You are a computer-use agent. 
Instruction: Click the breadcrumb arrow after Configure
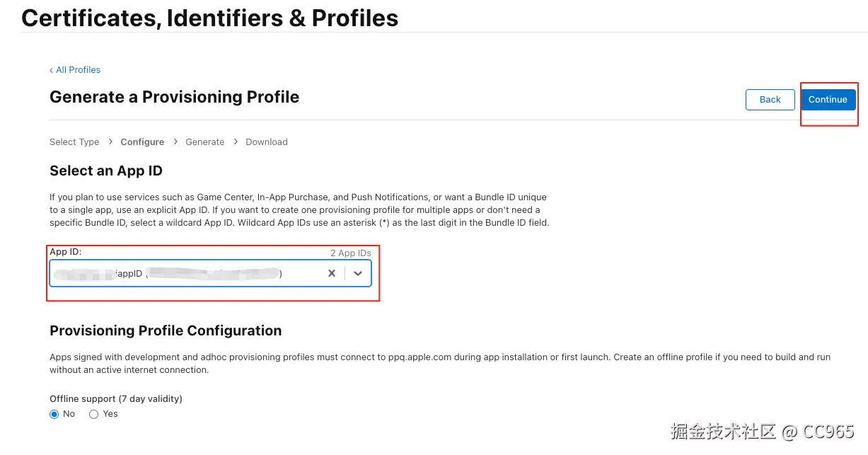[175, 142]
